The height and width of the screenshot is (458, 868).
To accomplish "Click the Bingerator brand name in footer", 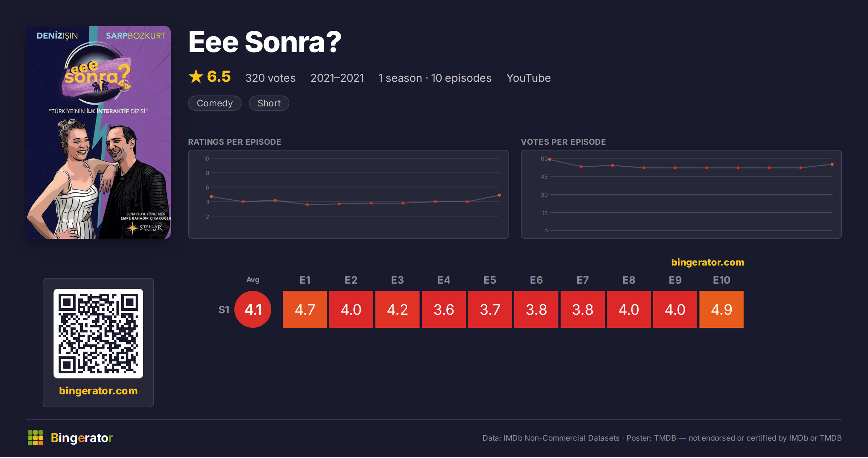I will tap(82, 438).
